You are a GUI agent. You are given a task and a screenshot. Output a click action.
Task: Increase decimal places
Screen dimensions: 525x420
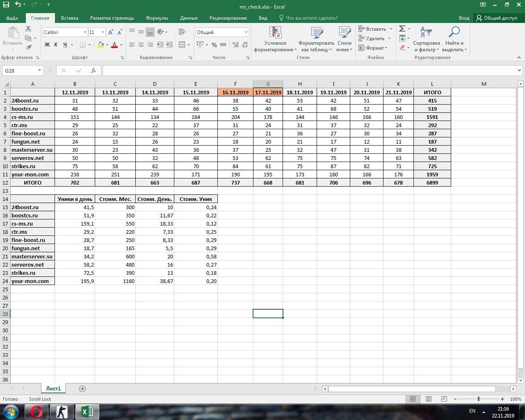click(235, 45)
